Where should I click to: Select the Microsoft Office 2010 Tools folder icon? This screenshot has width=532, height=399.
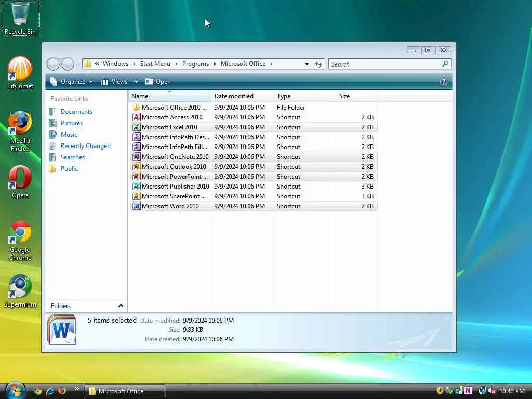pyautogui.click(x=137, y=107)
